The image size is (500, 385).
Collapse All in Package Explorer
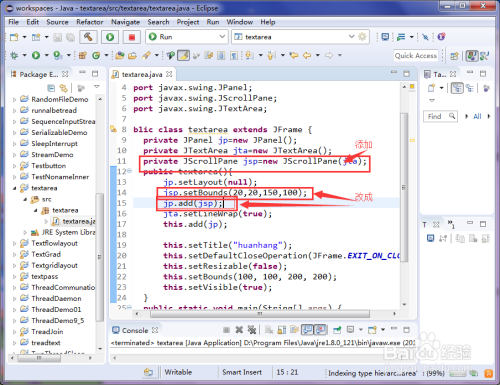(51, 88)
